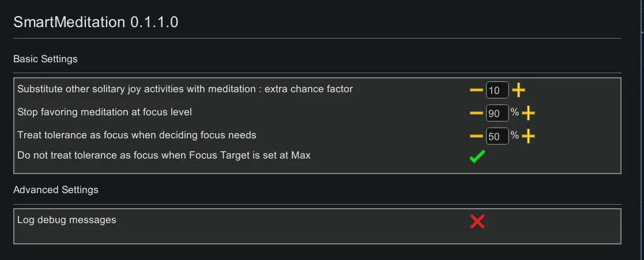The image size is (644, 260).
Task: Click the percent sign beside the 90 value
Action: (514, 112)
